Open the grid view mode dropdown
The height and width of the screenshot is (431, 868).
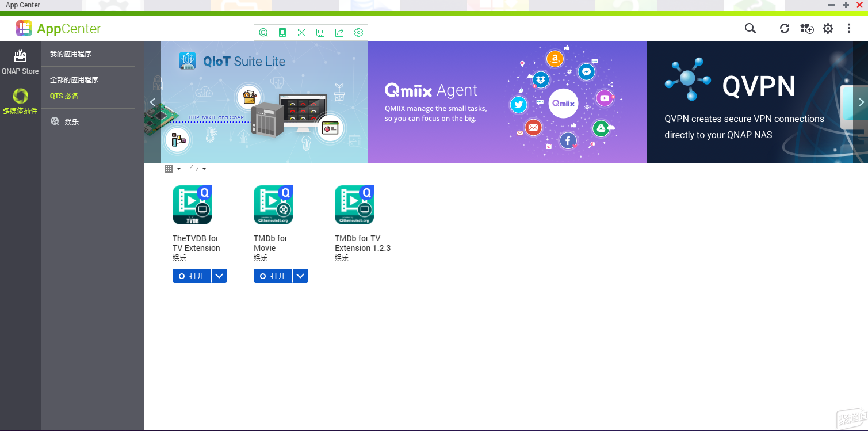click(x=173, y=169)
